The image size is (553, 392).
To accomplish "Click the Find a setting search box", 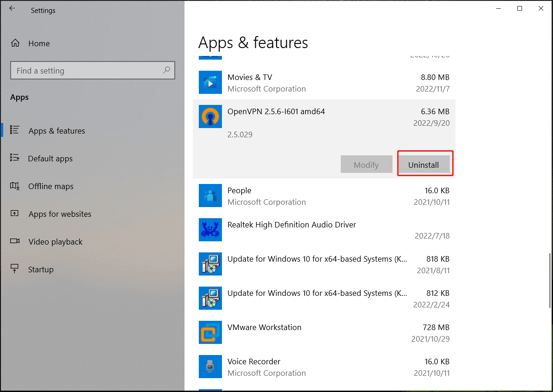I will (x=92, y=70).
